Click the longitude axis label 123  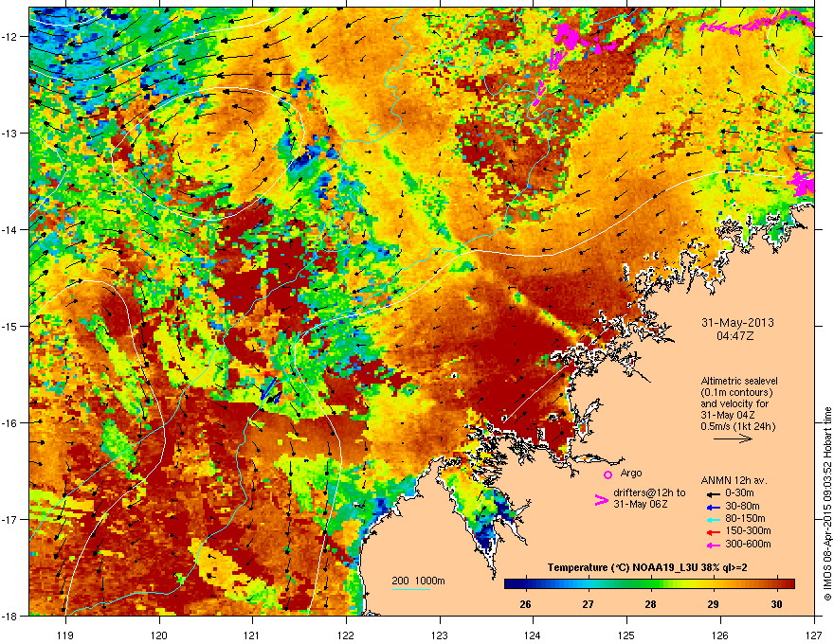point(440,635)
